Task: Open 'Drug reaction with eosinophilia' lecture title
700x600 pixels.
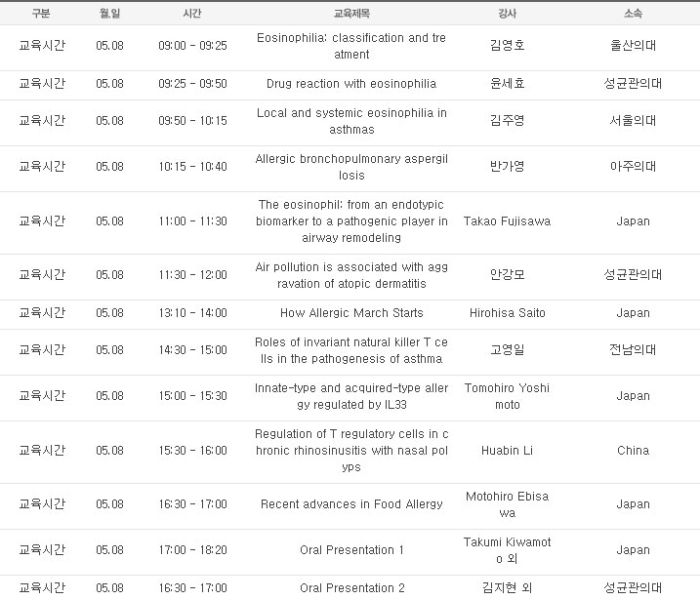Action: click(351, 84)
